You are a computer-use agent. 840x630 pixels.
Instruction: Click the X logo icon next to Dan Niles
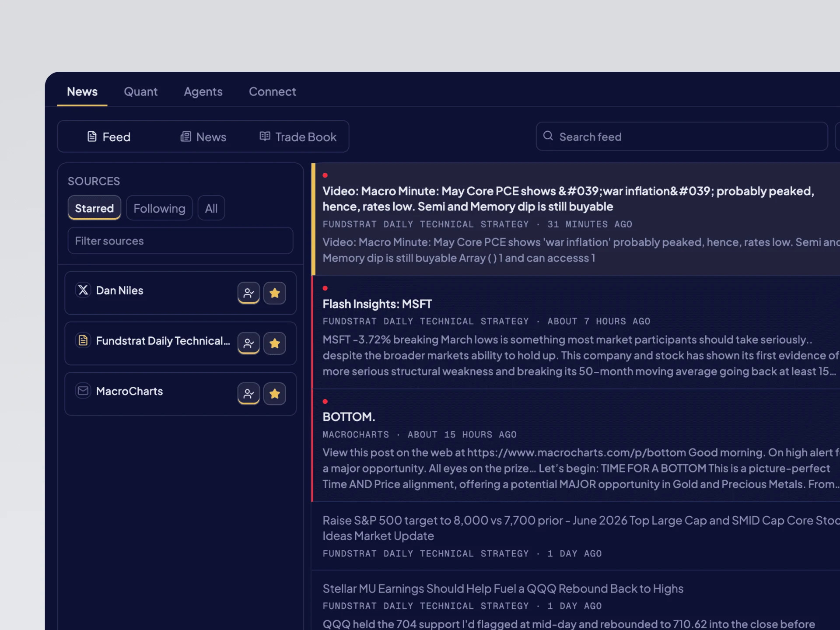point(83,290)
